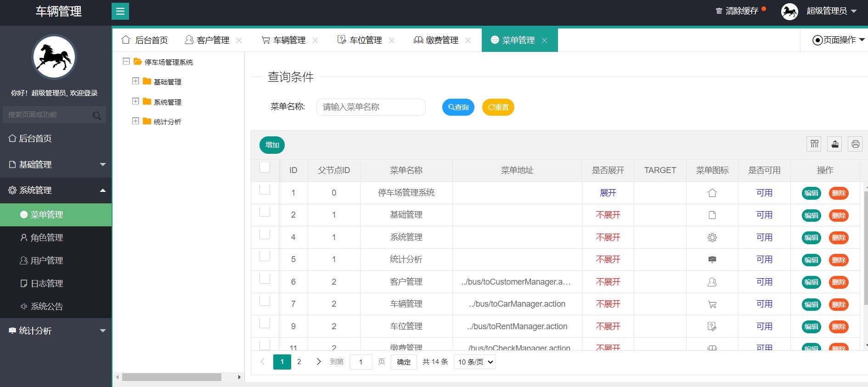Click user icon in row 客户管理
Viewport: 868px width, 387px height.
click(x=712, y=282)
